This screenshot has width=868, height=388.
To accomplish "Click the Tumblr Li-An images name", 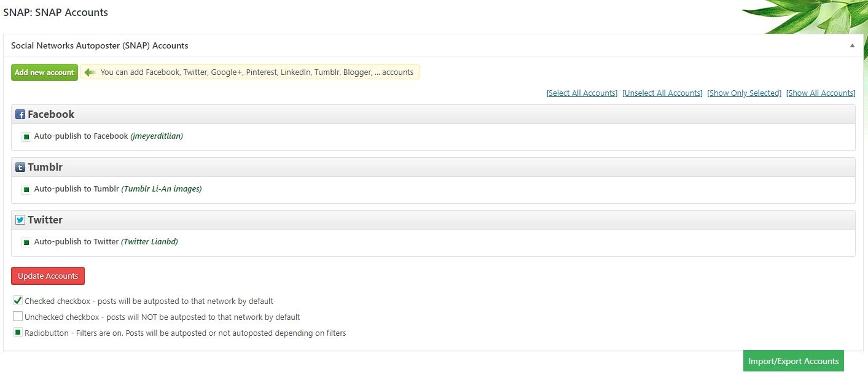I will (162, 189).
